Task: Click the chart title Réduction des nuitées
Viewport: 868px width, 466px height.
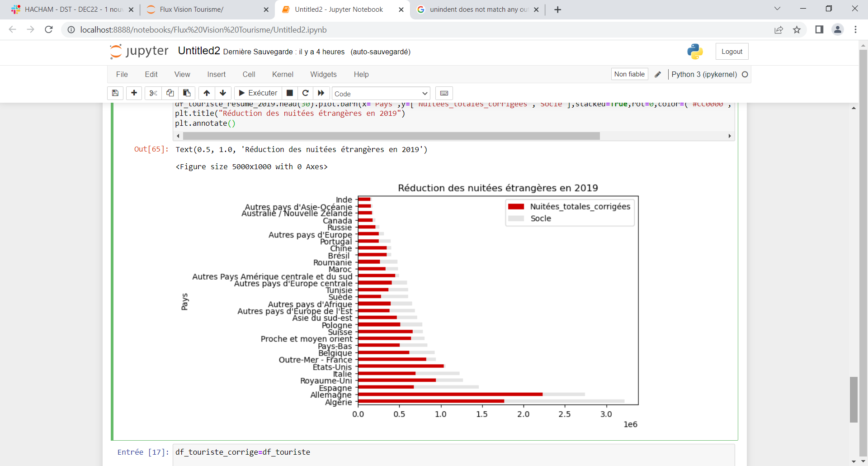Action: pos(498,188)
